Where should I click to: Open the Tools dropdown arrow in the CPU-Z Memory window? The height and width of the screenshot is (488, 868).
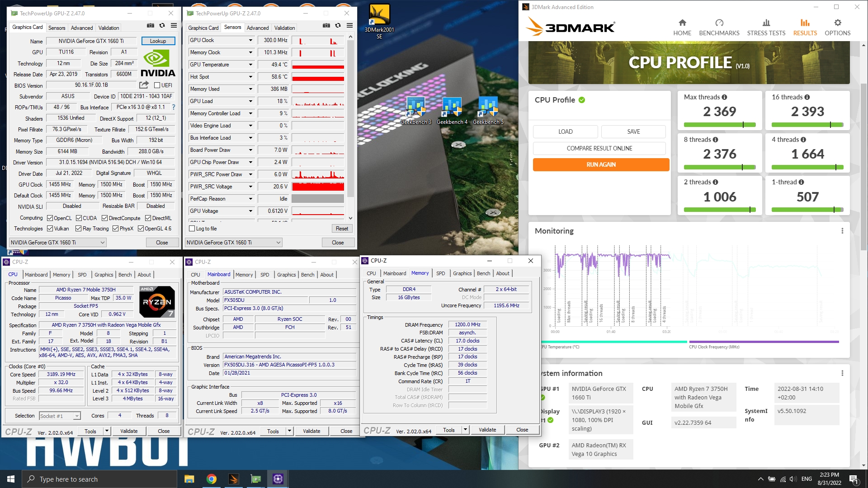point(465,430)
